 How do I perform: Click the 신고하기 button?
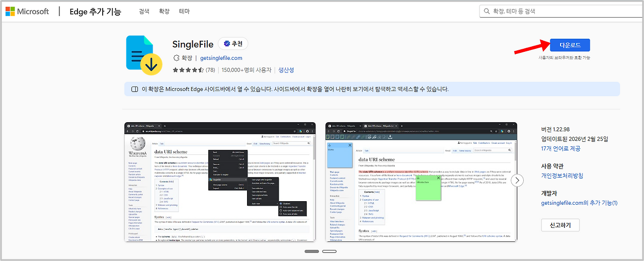pyautogui.click(x=560, y=225)
